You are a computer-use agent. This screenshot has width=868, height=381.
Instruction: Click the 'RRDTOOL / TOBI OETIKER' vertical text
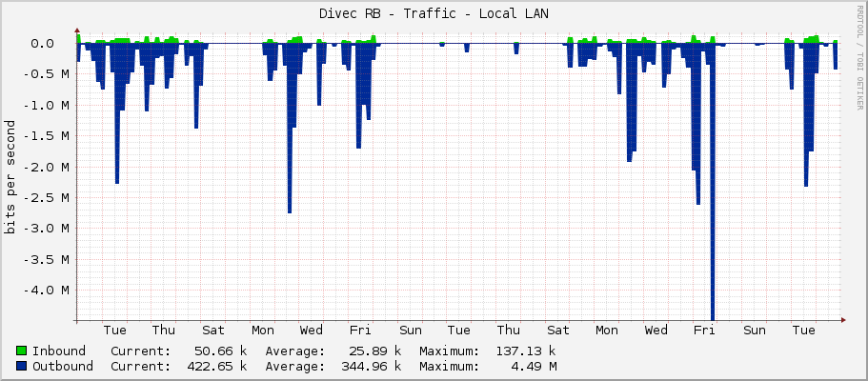[859, 57]
